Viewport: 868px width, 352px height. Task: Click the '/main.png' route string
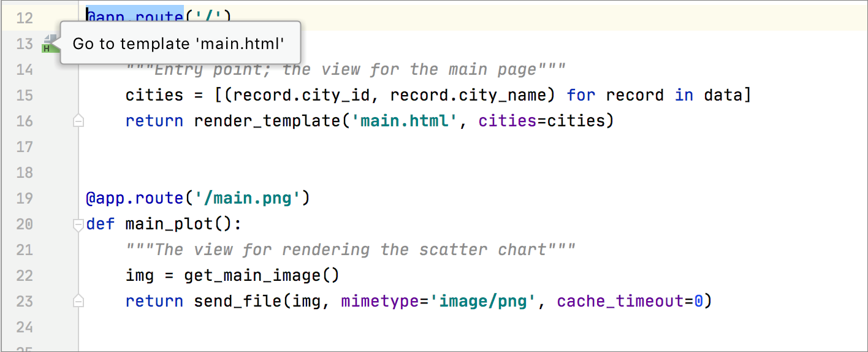[x=247, y=198]
